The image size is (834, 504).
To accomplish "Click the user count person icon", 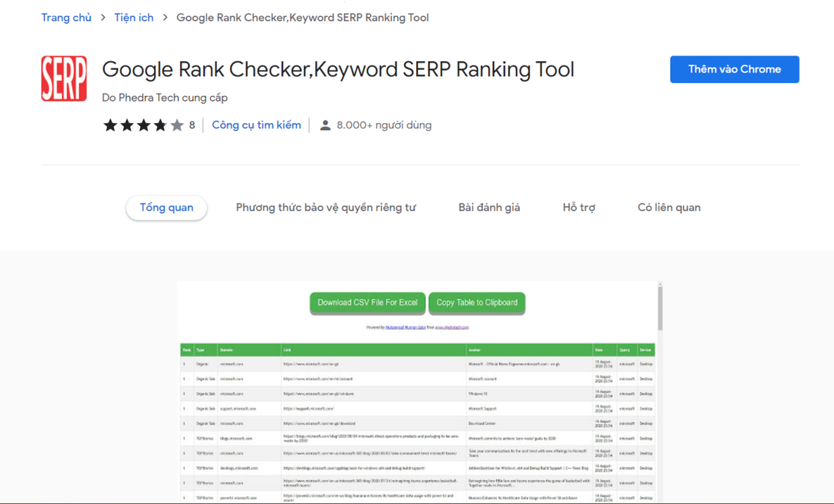I will 327,124.
